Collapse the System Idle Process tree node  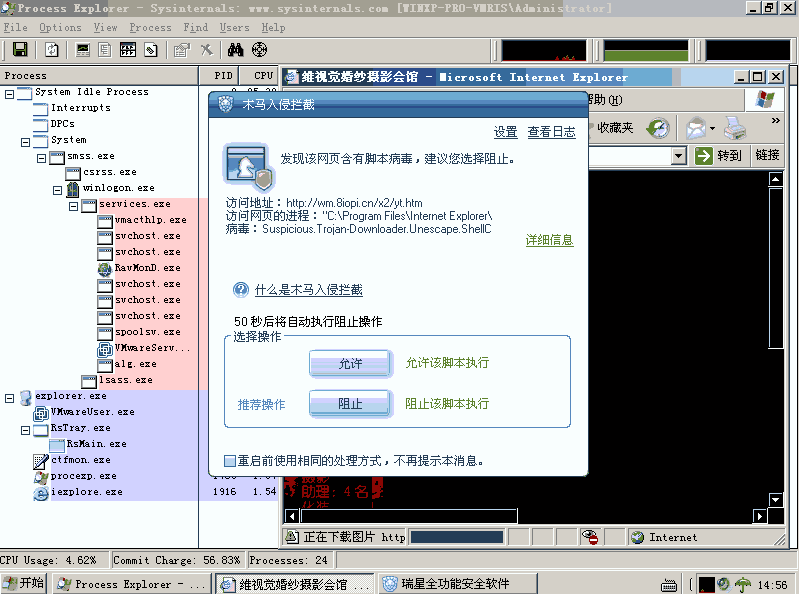coord(9,94)
